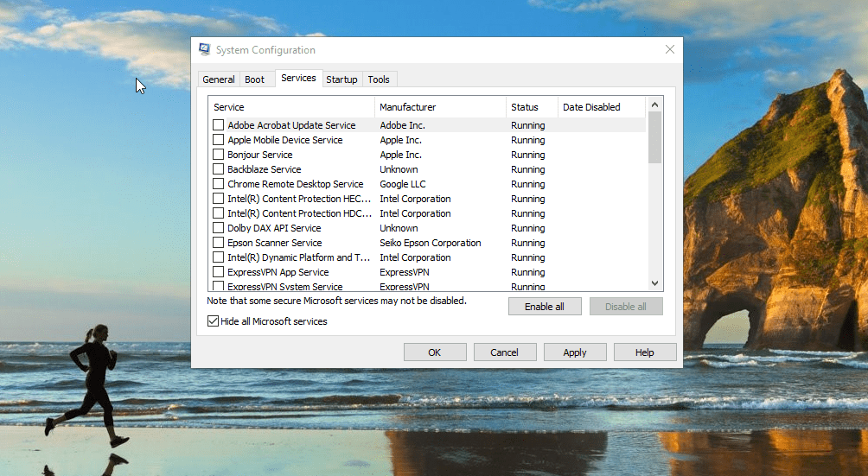The width and height of the screenshot is (868, 476).
Task: Toggle the Backblaze Service checkbox
Action: (219, 169)
